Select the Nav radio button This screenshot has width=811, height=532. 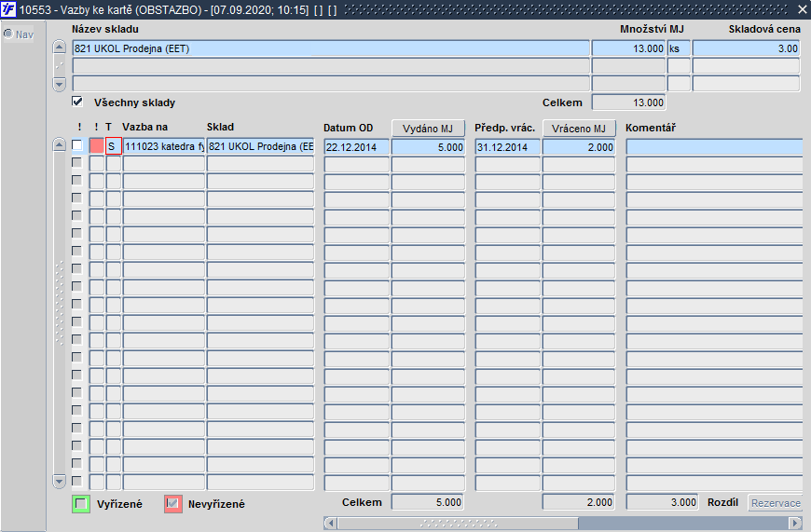(x=8, y=34)
